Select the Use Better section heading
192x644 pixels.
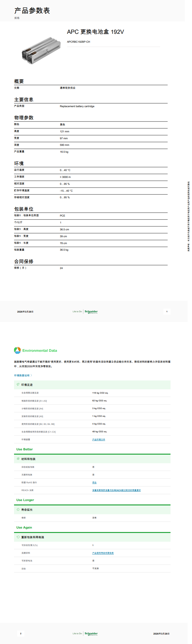(25, 449)
